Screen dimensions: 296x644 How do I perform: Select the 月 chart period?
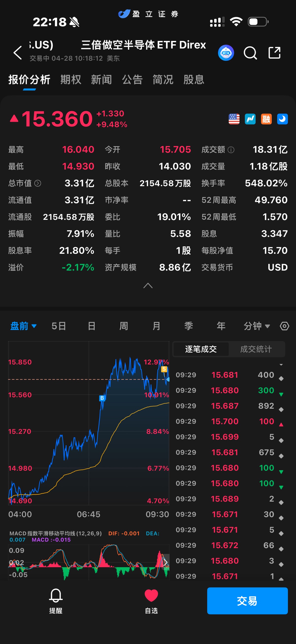point(156,326)
